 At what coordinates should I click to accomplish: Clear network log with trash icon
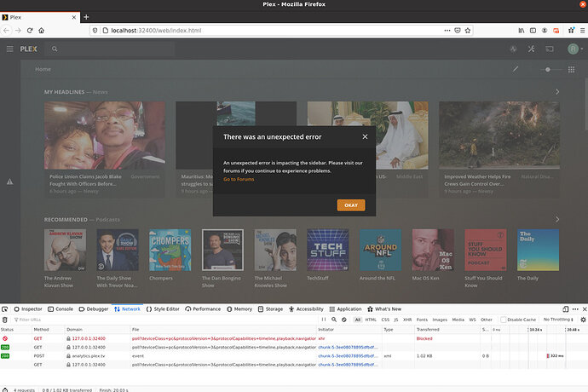click(x=5, y=320)
